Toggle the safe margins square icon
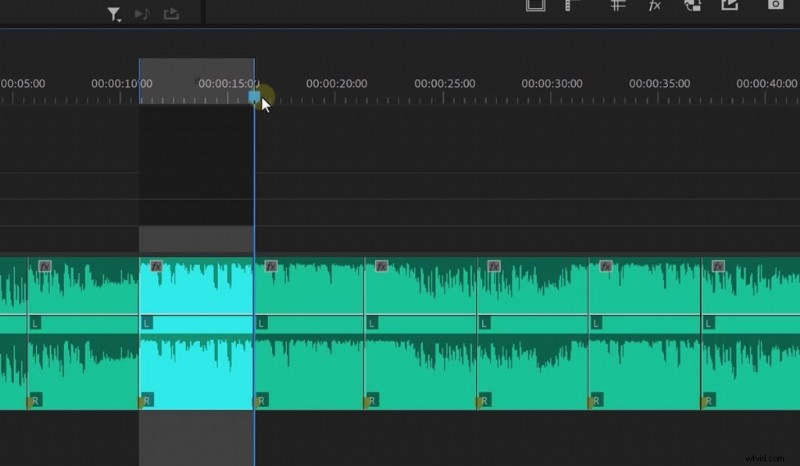Viewport: 800px width, 466px height. point(536,5)
